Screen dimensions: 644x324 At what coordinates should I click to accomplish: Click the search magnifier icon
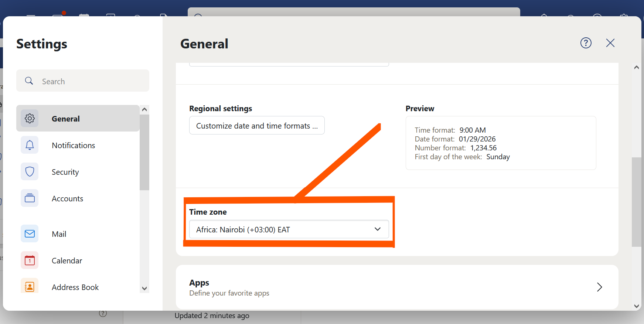(29, 81)
